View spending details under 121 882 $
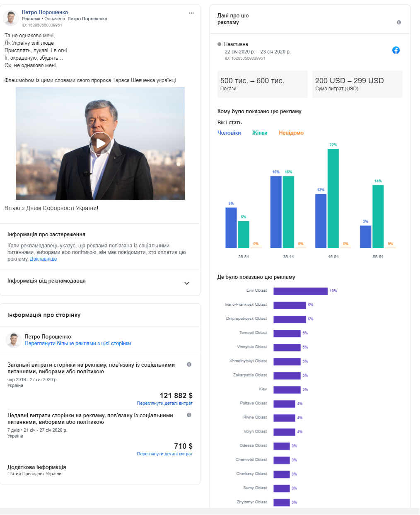 (164, 403)
